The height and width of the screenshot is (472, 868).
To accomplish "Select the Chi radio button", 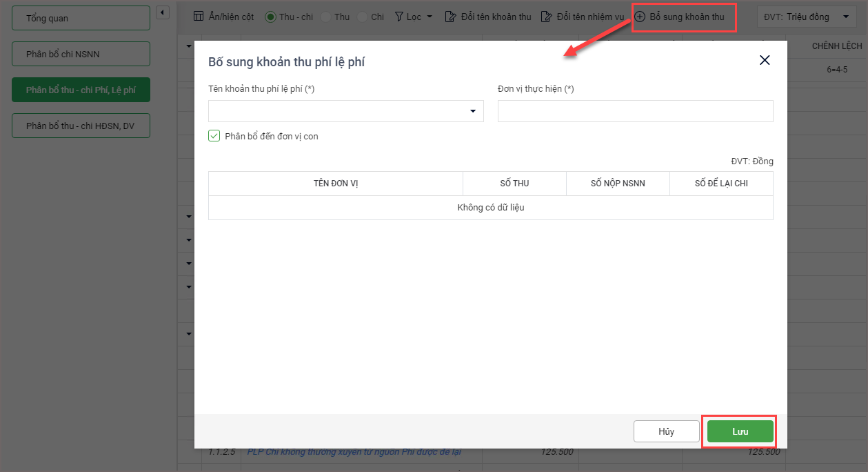I will 363,17.
